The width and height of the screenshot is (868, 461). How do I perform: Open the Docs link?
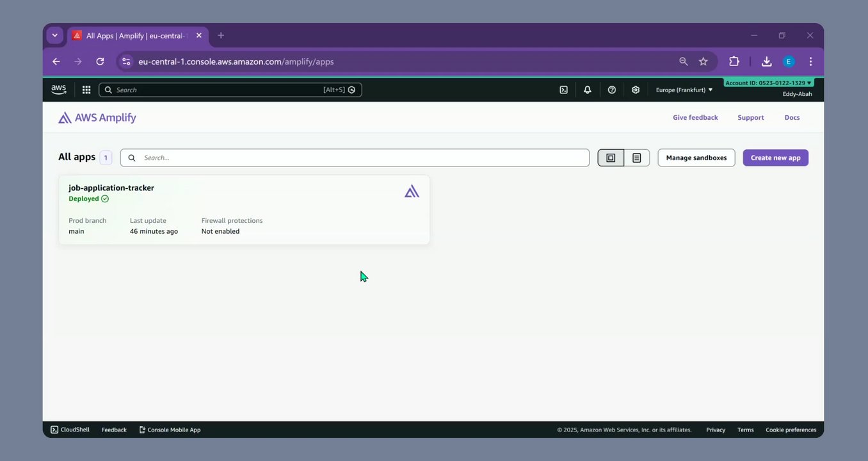pos(792,118)
